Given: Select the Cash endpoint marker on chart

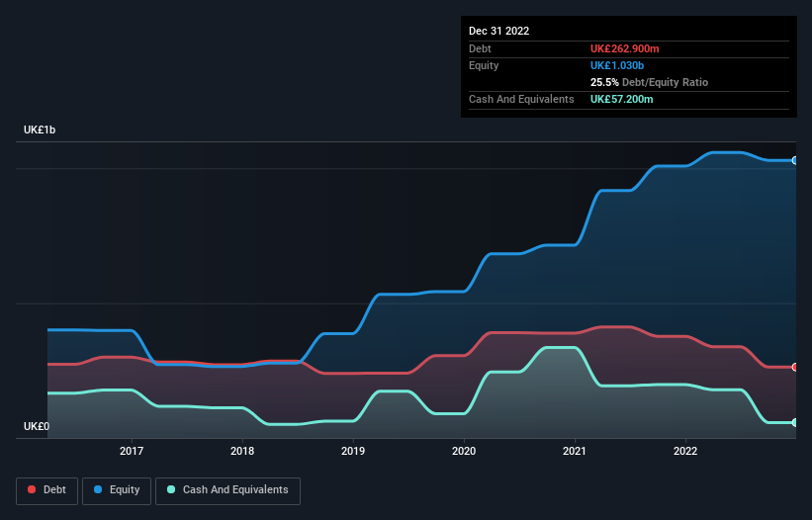Looking at the screenshot, I should pos(795,423).
